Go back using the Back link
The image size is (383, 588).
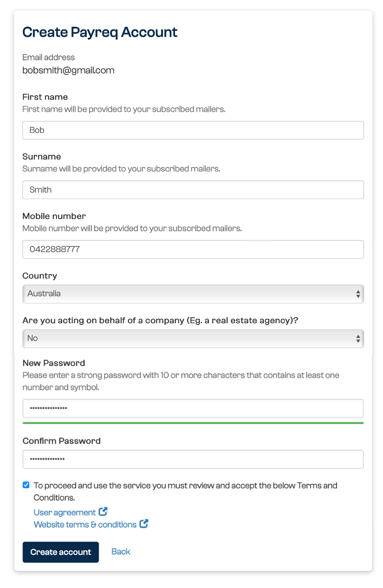coord(121,552)
